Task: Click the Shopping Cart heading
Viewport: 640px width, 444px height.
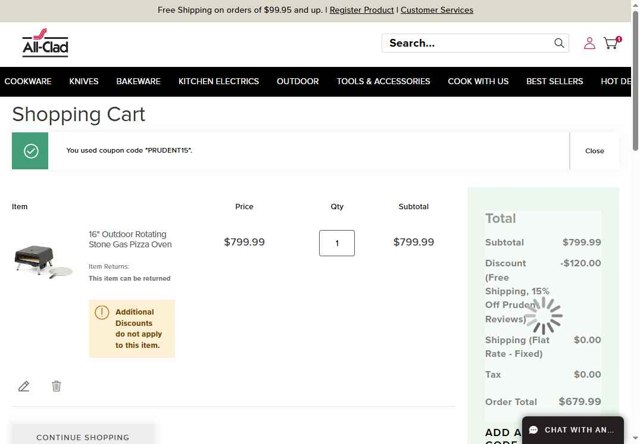Action: pos(78,114)
